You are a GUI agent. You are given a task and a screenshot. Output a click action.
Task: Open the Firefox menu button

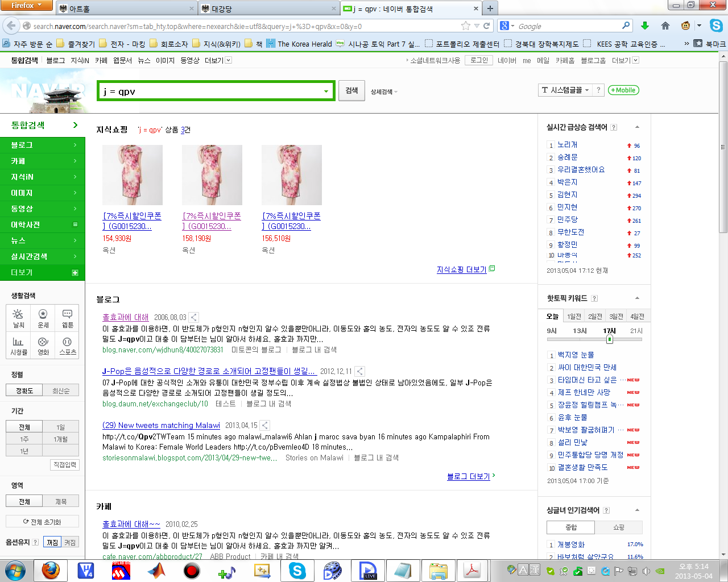pyautogui.click(x=26, y=5)
